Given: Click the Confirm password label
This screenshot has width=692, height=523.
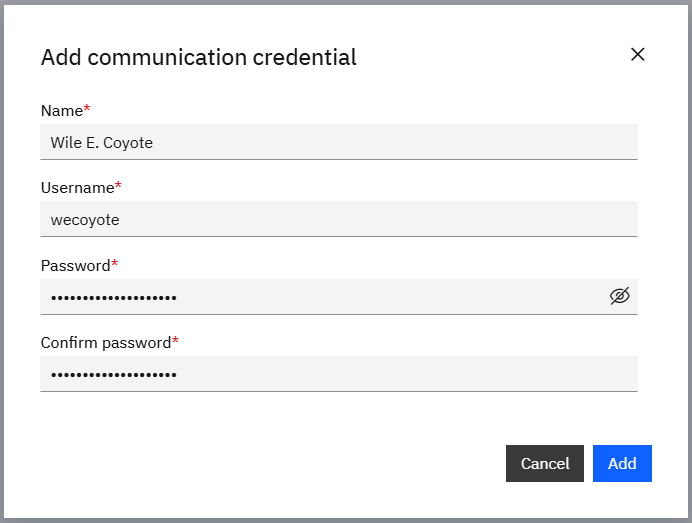Looking at the screenshot, I should tap(106, 342).
